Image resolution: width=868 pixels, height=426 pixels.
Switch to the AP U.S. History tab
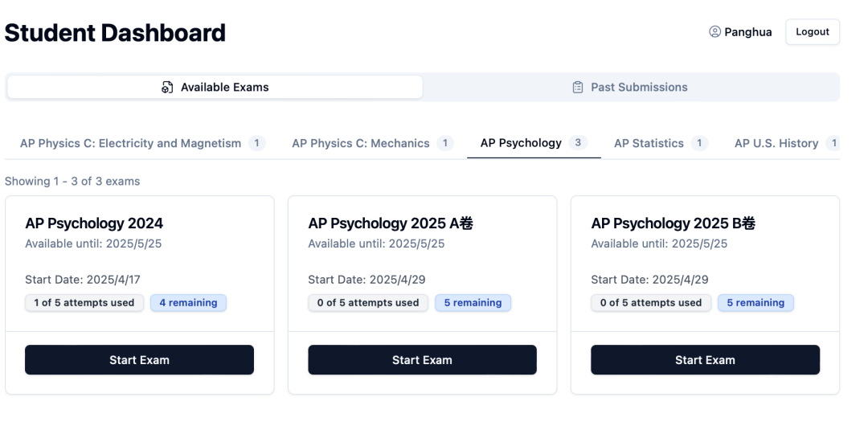776,143
